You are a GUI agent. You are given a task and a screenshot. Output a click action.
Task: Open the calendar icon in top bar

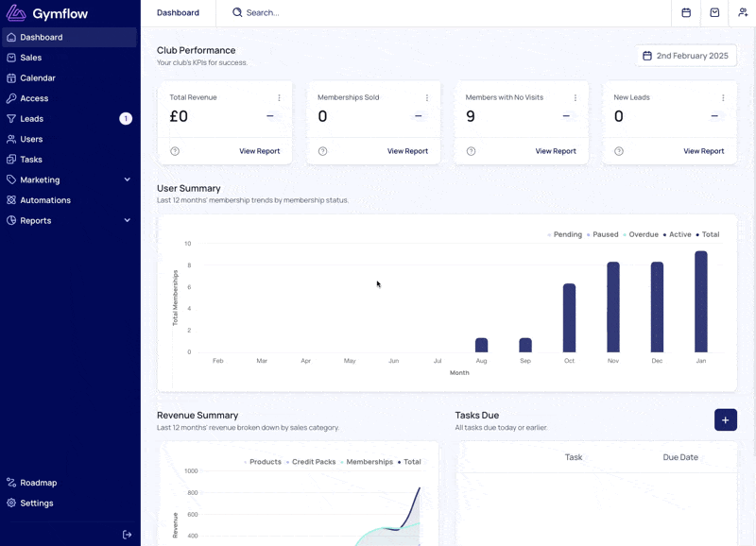pos(686,13)
